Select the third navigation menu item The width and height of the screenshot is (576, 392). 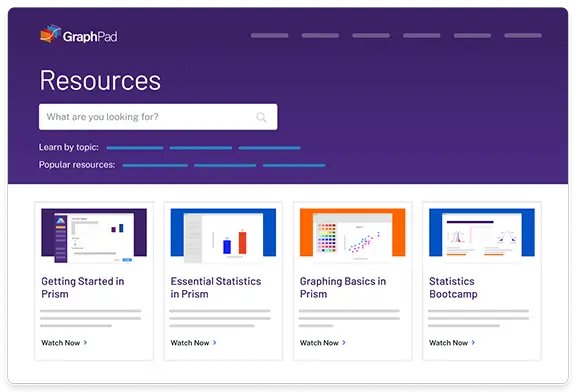(x=371, y=36)
